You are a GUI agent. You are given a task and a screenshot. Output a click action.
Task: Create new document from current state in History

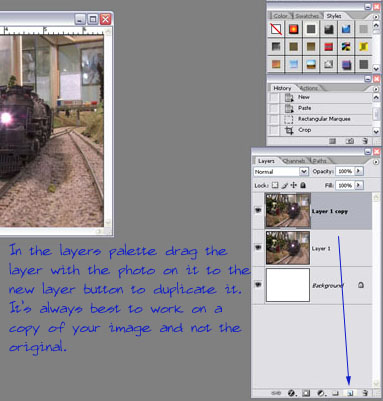[x=332, y=141]
